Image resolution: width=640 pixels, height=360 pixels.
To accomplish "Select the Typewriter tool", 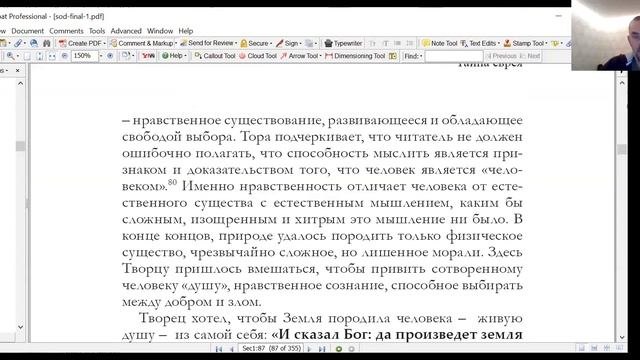I will [x=343, y=43].
